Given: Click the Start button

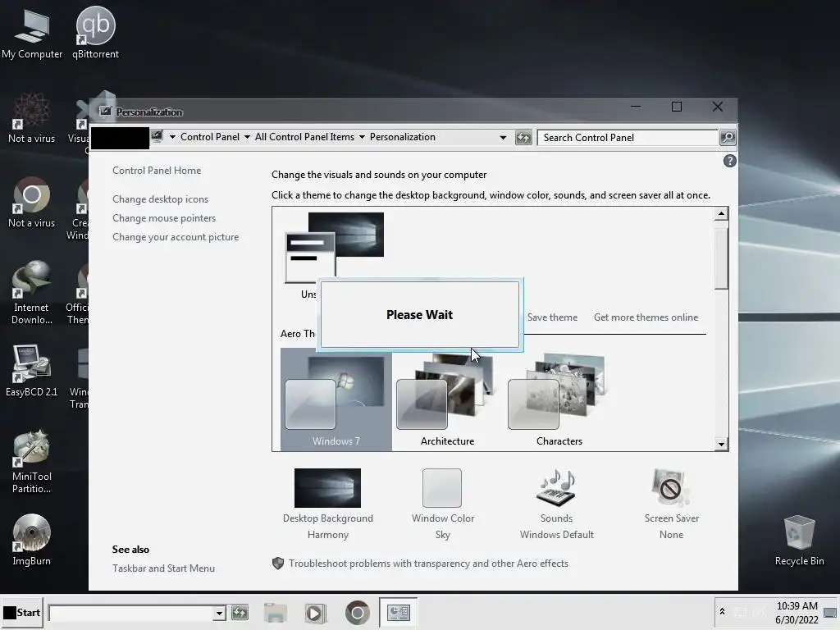Looking at the screenshot, I should click(21, 612).
